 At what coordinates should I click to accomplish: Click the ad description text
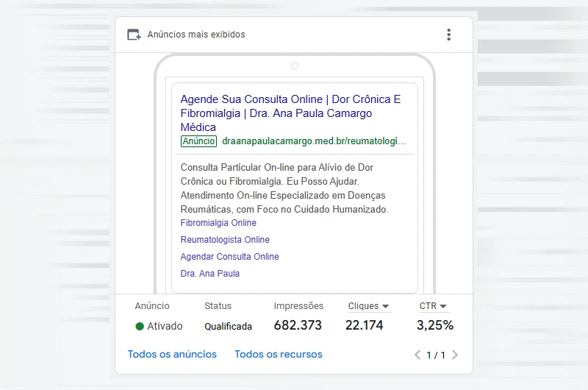pyautogui.click(x=284, y=188)
